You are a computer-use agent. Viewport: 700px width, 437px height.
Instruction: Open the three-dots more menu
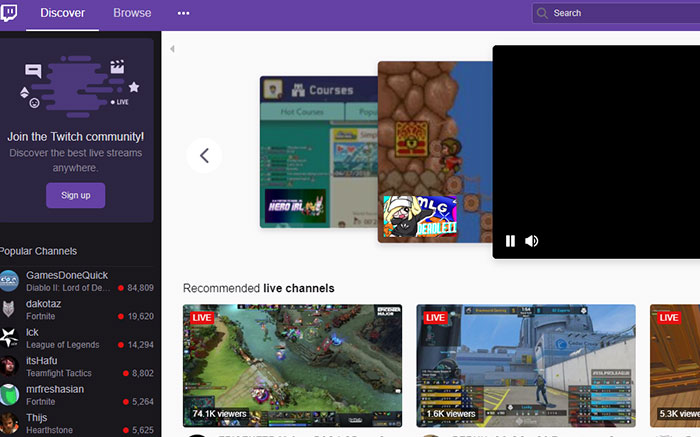183,13
